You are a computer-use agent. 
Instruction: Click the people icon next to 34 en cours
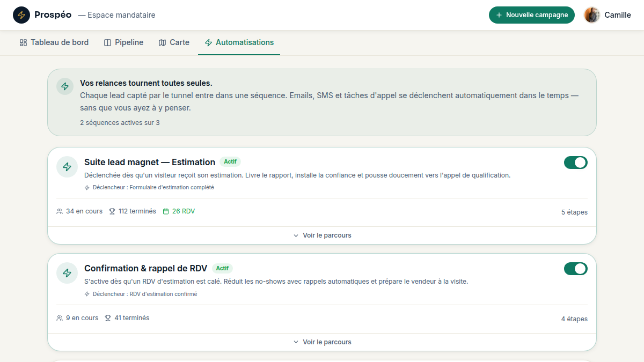coord(60,211)
